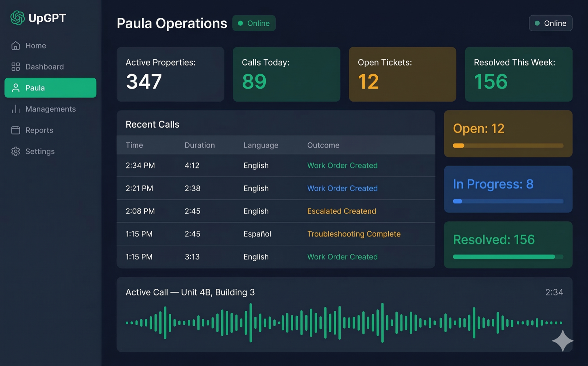Screen dimensions: 588x366
Task: Click the Resolved: 156 summary card
Action: click(x=508, y=245)
